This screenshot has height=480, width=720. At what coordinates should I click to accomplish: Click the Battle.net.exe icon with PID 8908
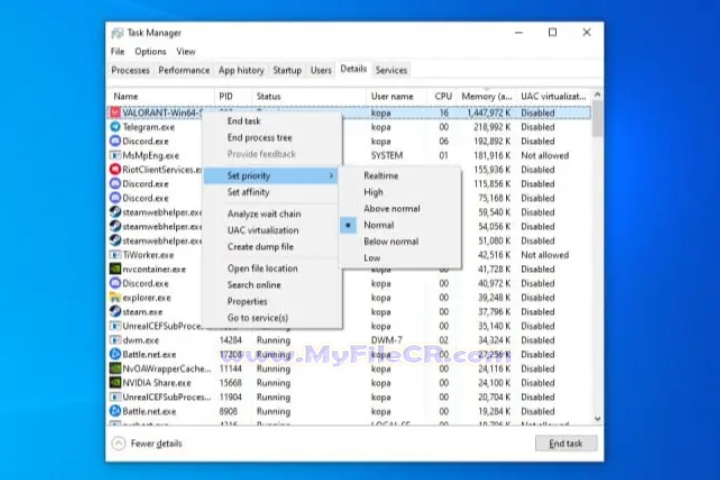point(115,412)
